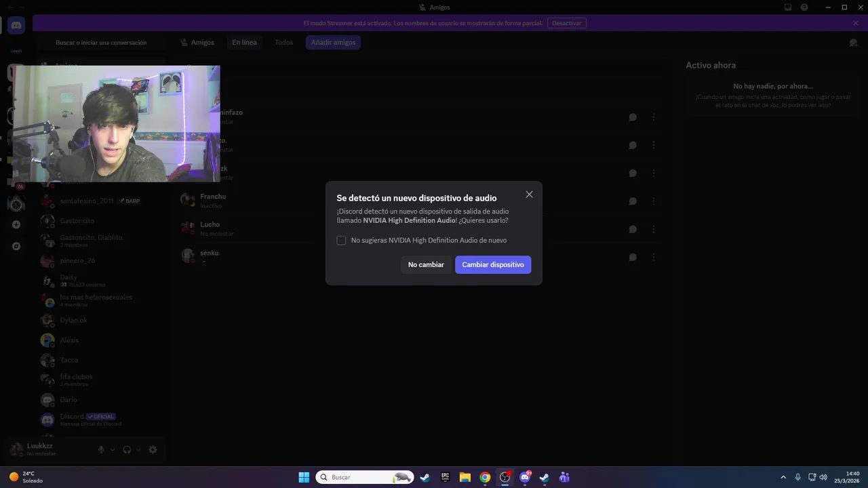Deafen with headphones icon in user panel

point(127,449)
